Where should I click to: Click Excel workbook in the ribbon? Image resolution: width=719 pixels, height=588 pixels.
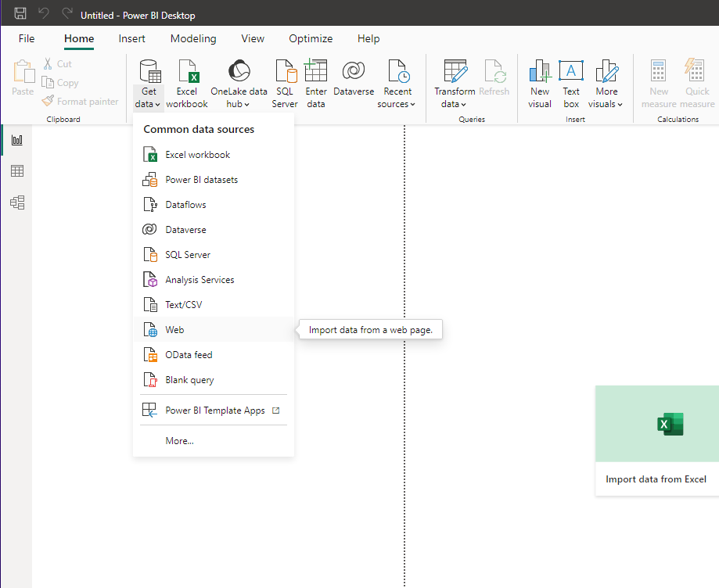coord(187,84)
